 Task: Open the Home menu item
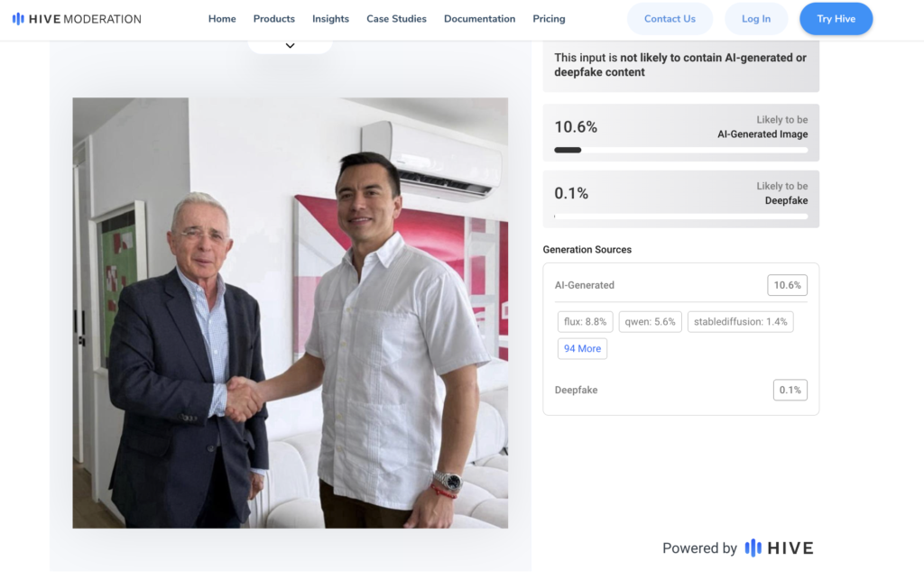click(222, 19)
